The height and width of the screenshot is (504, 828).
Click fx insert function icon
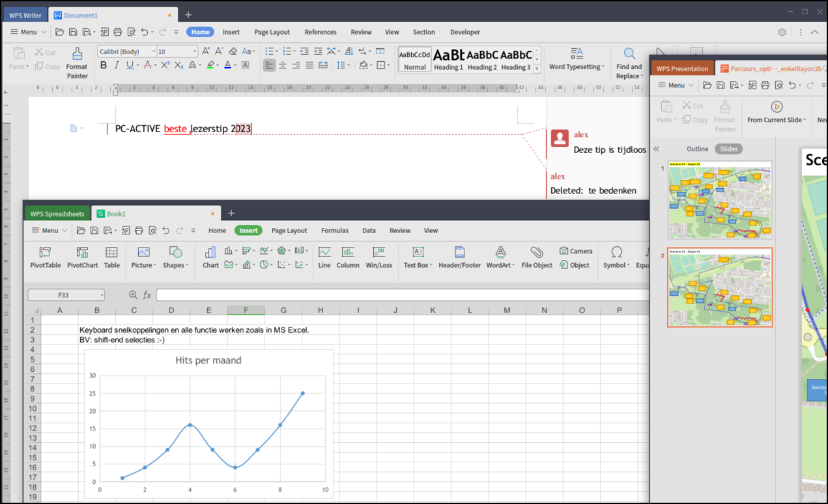coord(147,295)
